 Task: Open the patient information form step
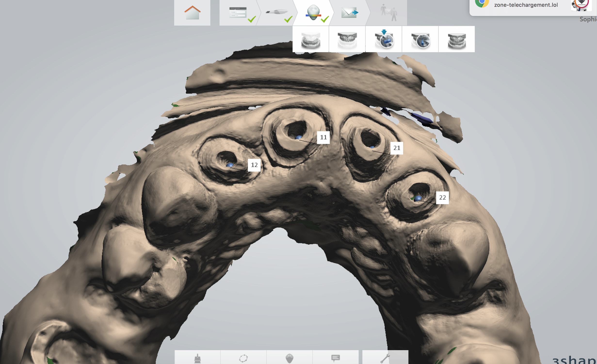pos(238,13)
